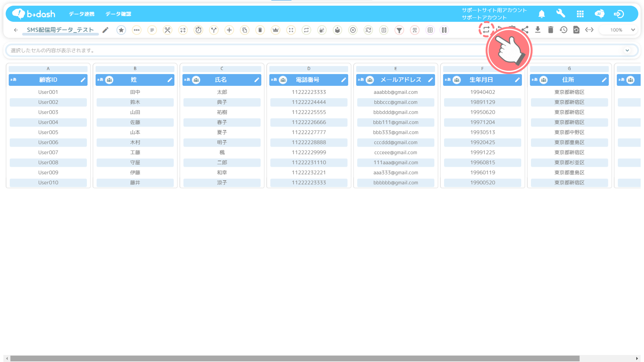Expand the 100% zoom dropdown
Screen dimensions: 644x362
633,30
